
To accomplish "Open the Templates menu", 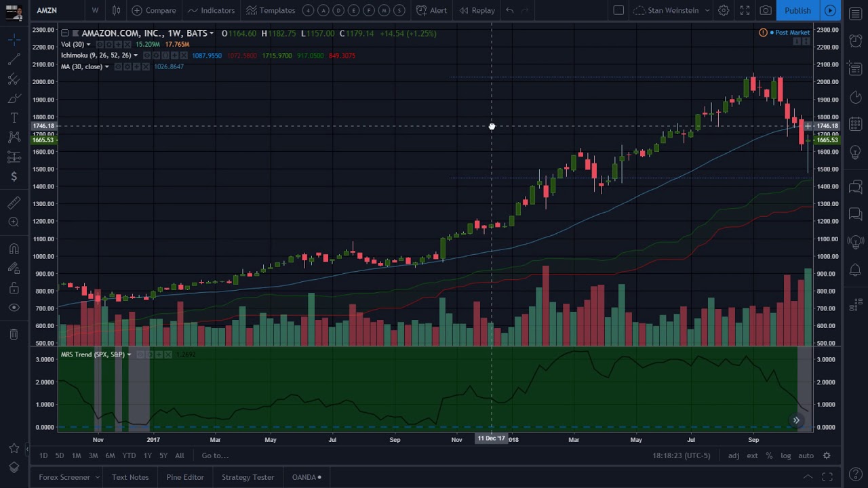I will [x=271, y=10].
